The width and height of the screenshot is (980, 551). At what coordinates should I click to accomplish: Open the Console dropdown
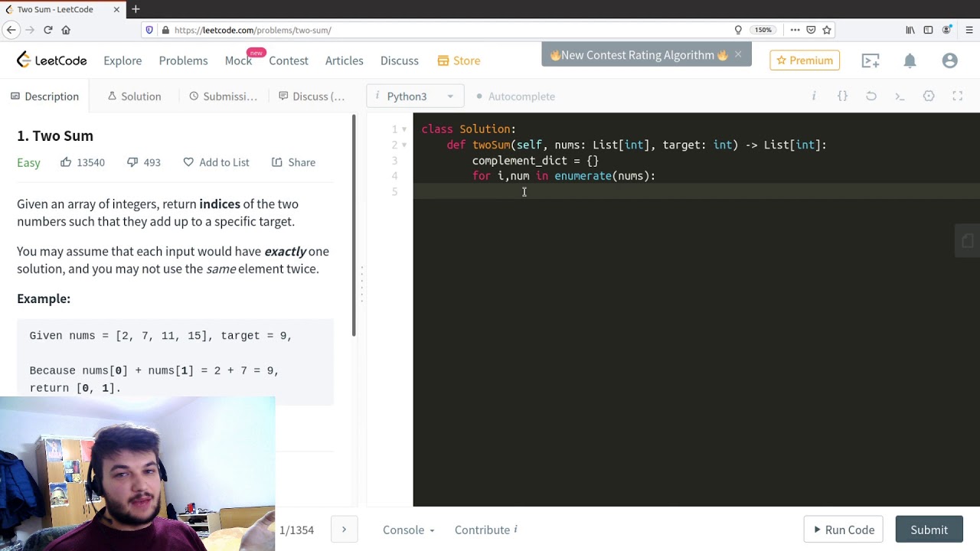click(408, 530)
